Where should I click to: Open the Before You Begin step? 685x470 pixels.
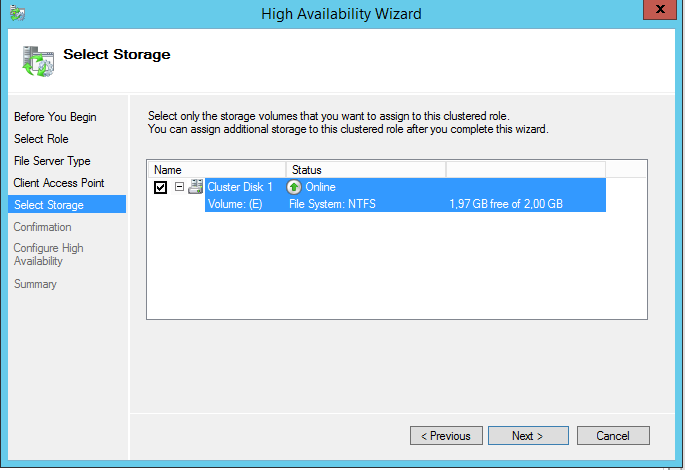(55, 117)
